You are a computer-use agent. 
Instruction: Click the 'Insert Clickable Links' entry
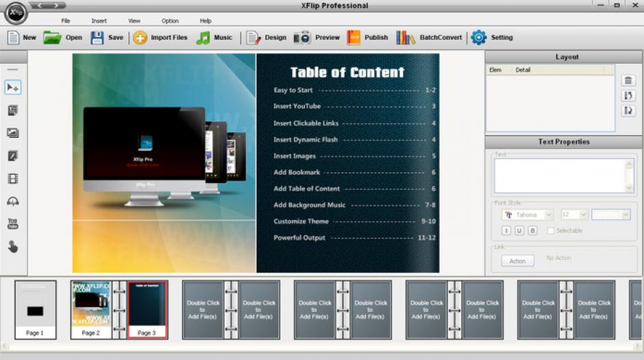tap(306, 123)
